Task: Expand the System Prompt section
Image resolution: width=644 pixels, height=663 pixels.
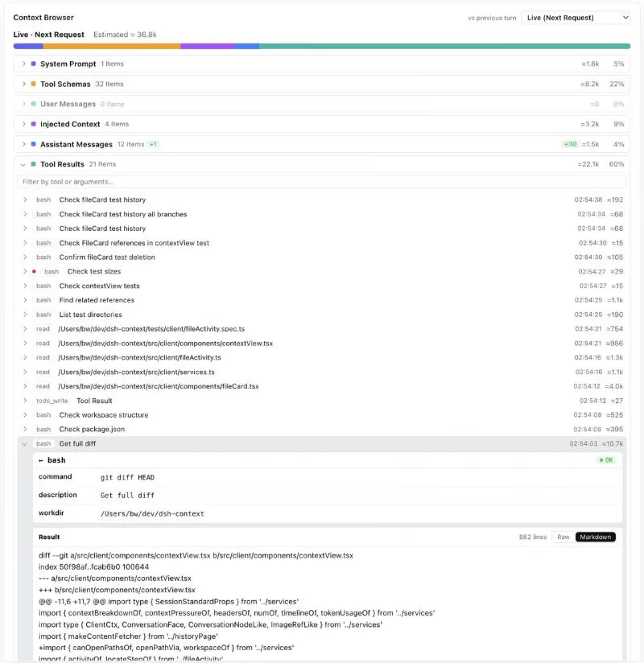Action: 23,64
